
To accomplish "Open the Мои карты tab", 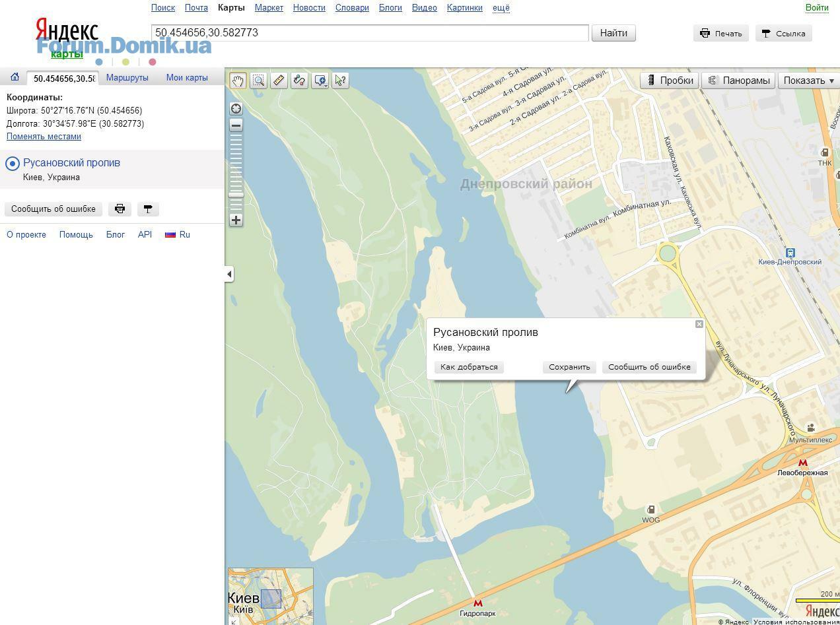I will tap(187, 77).
